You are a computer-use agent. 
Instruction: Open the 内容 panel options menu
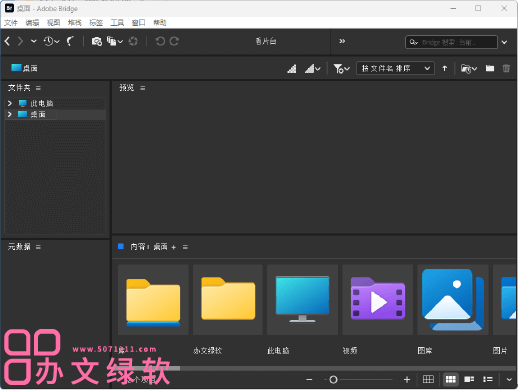(x=185, y=247)
